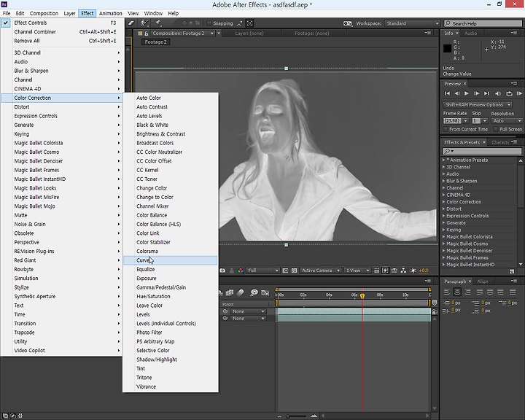
Task: Close the Effects & Presets panel tab
Action: pyautogui.click(x=484, y=142)
